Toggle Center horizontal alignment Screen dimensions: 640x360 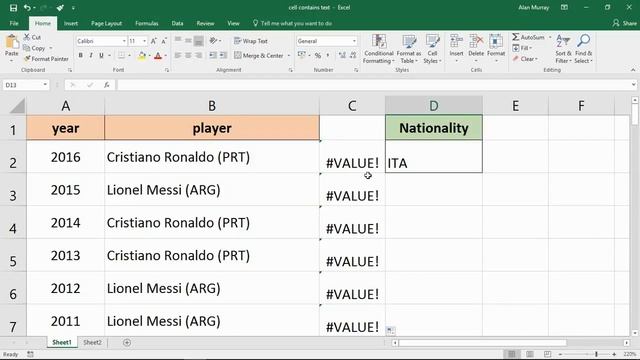(x=188, y=56)
